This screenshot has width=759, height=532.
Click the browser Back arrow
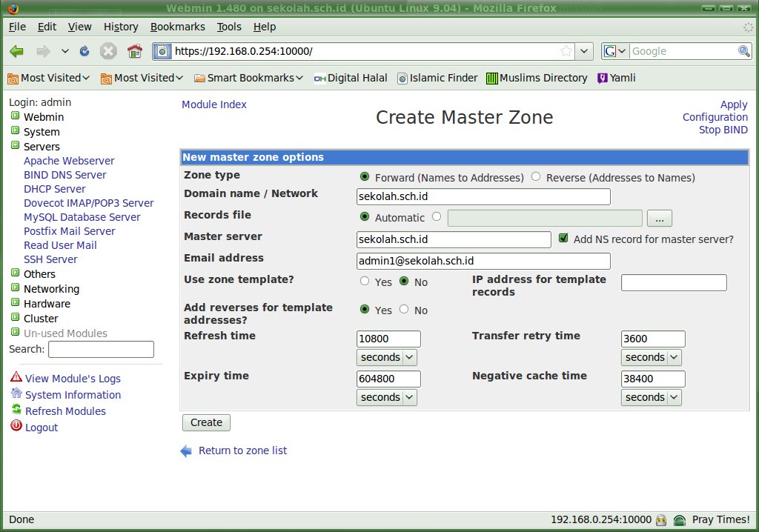coord(16,51)
